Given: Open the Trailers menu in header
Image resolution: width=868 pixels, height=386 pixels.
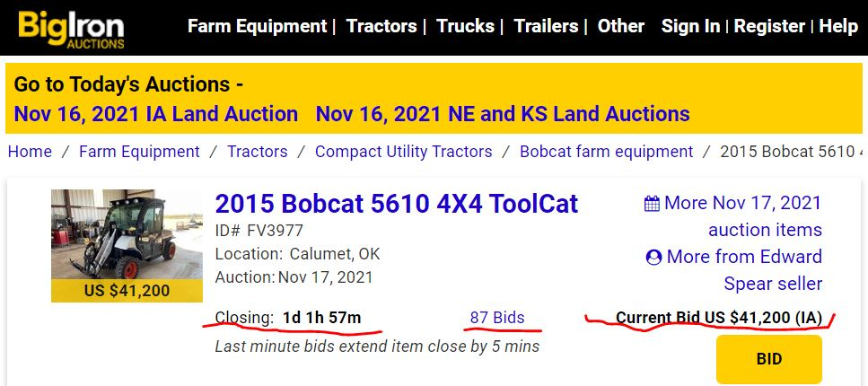Looking at the screenshot, I should (547, 26).
